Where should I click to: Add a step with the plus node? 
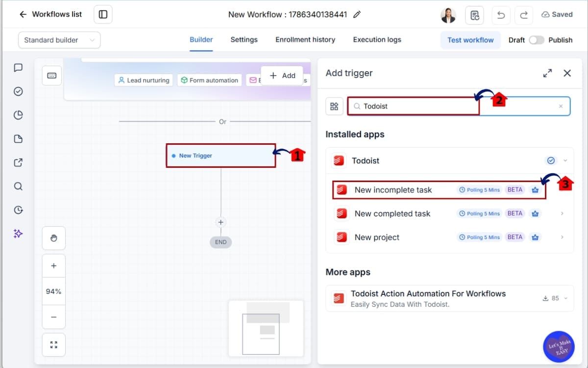[220, 222]
